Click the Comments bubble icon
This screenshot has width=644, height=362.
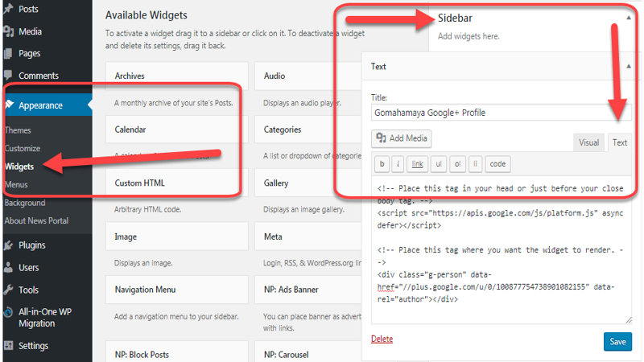click(x=8, y=75)
